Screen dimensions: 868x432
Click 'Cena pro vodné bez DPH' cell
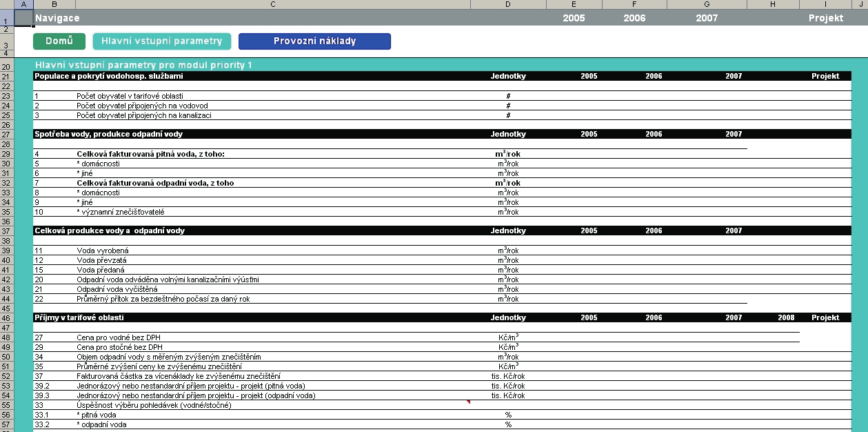point(119,337)
